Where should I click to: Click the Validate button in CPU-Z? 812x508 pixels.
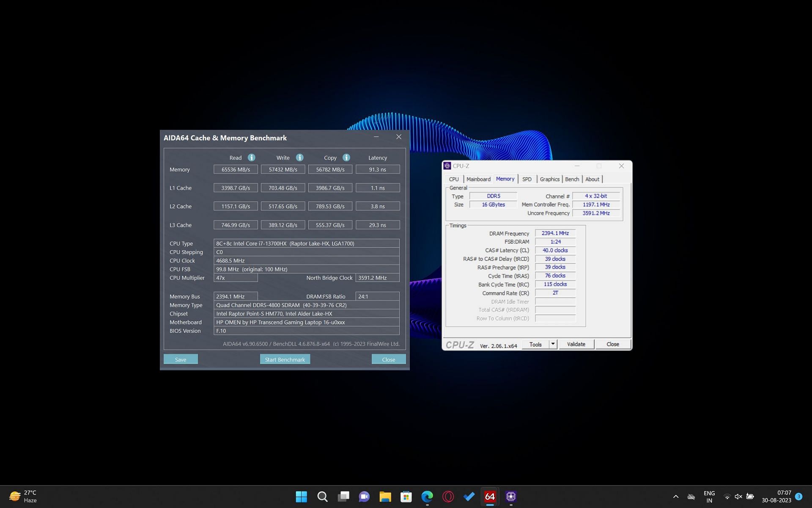click(x=576, y=344)
